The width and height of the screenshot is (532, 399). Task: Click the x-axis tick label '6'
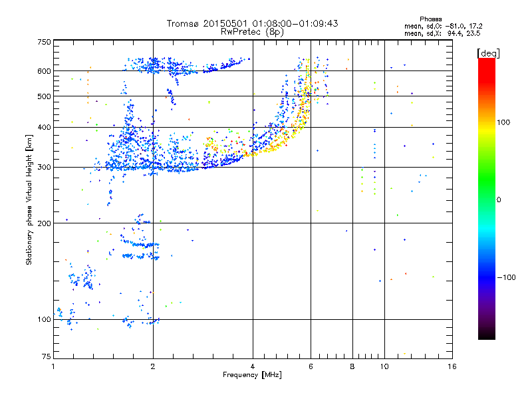tap(311, 366)
